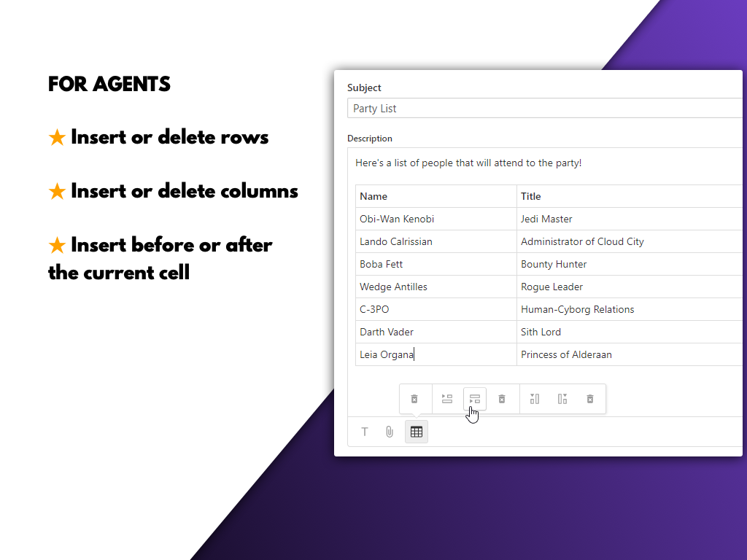747x560 pixels.
Task: Insert a column after the current cell
Action: (x=562, y=399)
